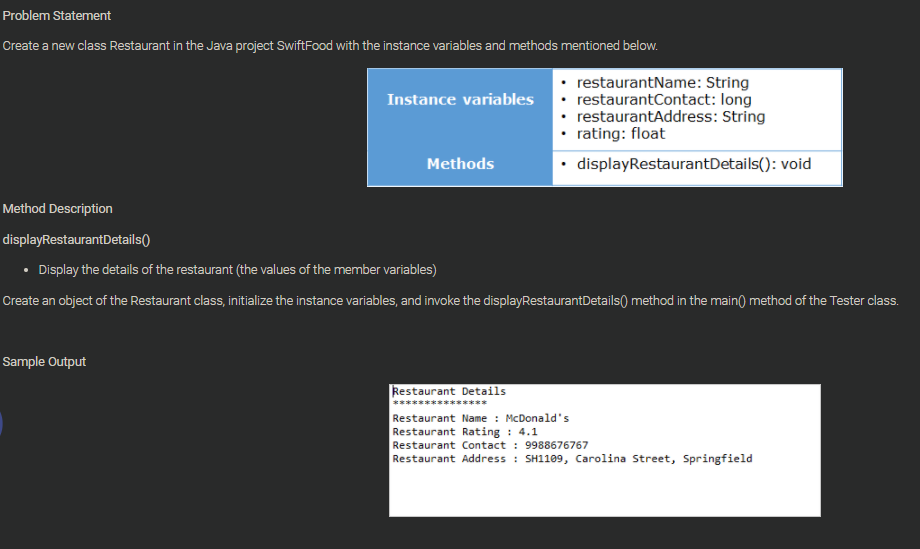Click the 'Method Description' heading
Image resolution: width=920 pixels, height=549 pixels.
pyautogui.click(x=58, y=209)
